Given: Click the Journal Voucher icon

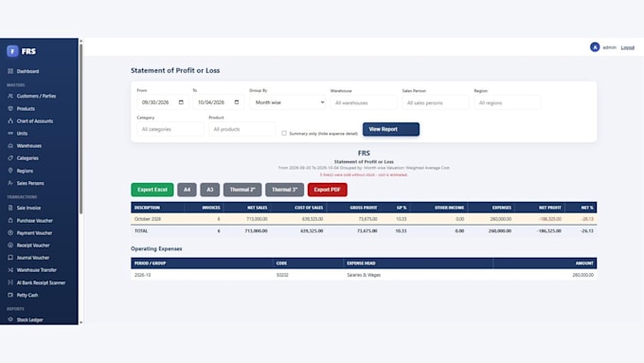Looking at the screenshot, I should click(x=10, y=258).
